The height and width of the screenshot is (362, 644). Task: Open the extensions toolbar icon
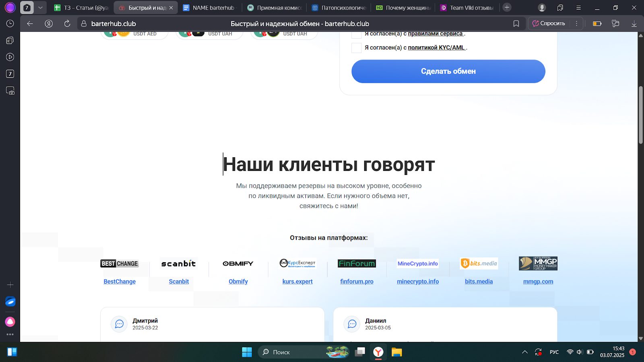point(615,24)
